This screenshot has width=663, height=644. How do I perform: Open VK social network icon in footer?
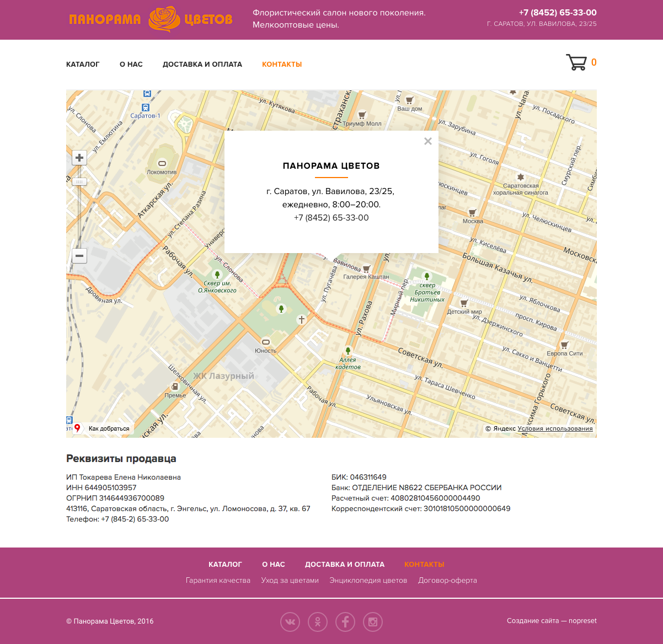[x=290, y=622]
